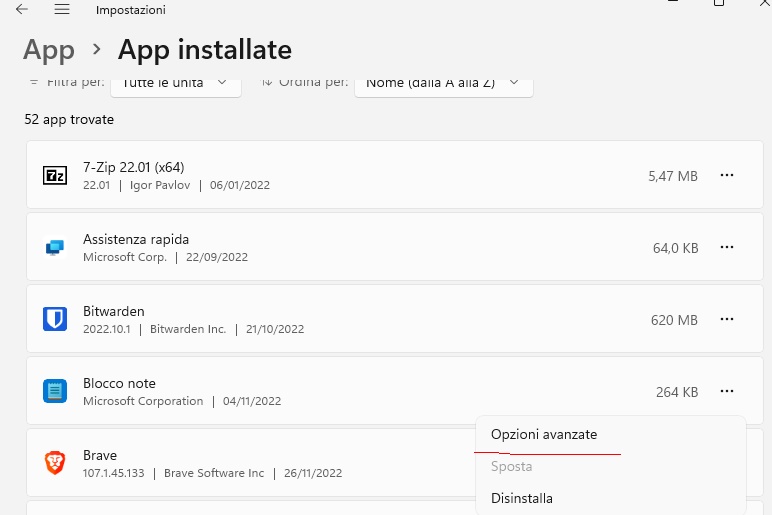
Task: Click the App installate heading
Action: tap(205, 50)
